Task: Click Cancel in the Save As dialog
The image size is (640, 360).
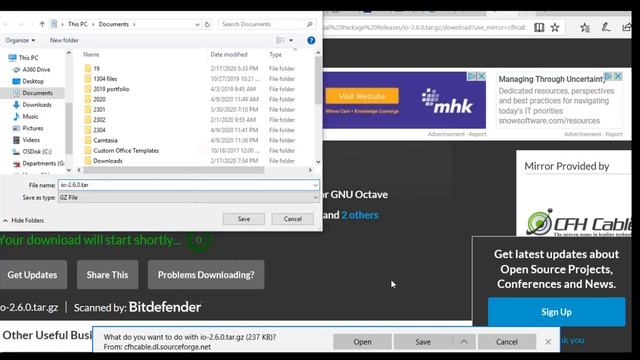Action: tap(293, 219)
